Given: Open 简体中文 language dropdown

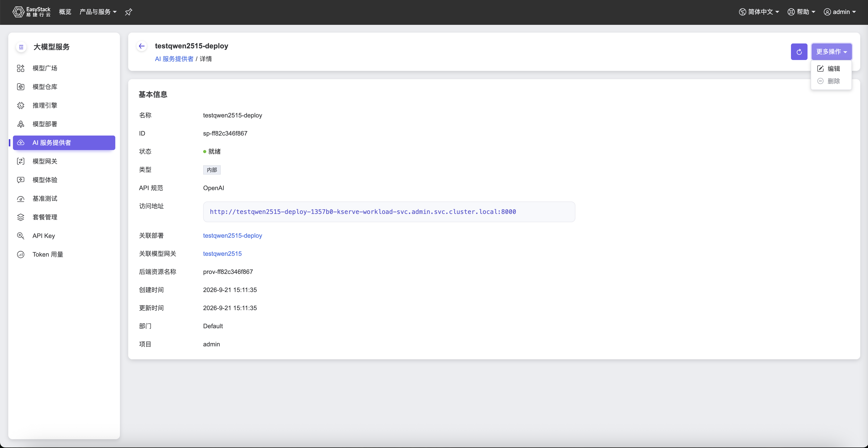Looking at the screenshot, I should tap(759, 12).
